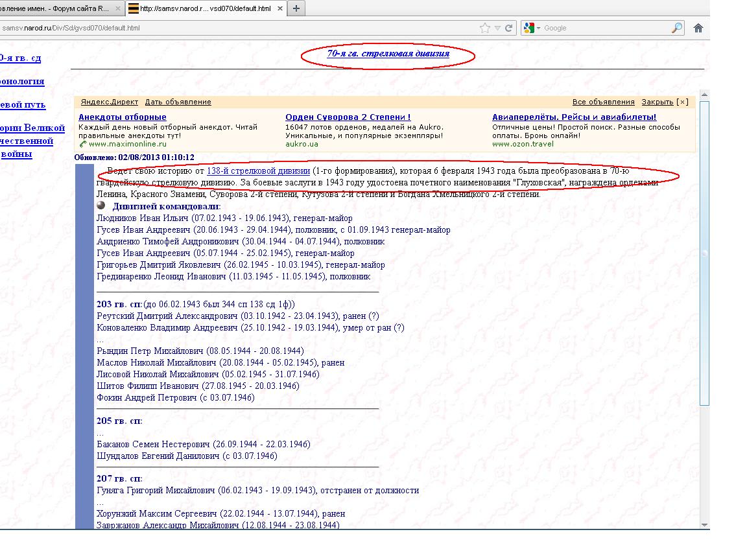Switch to the Форум сайта tab
The image size is (747, 560).
point(58,8)
